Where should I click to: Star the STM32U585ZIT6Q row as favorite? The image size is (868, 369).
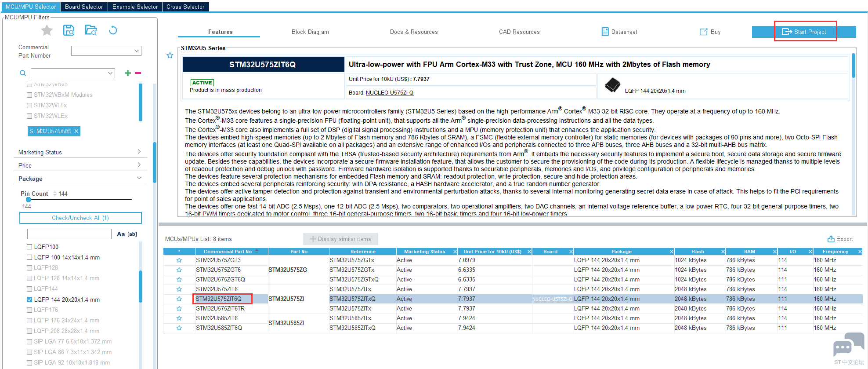coord(179,328)
